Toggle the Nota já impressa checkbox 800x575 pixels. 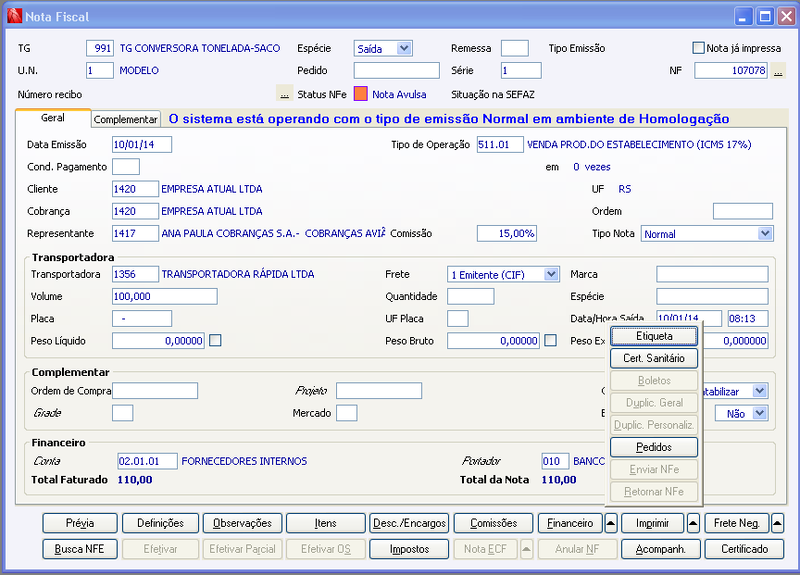(698, 48)
